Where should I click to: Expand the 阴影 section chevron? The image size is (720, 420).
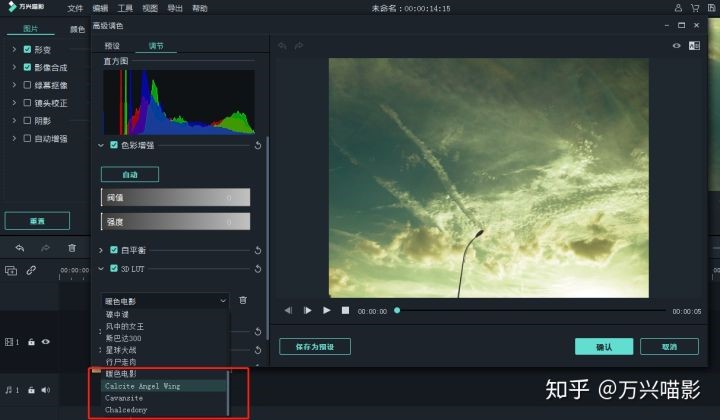pos(14,120)
